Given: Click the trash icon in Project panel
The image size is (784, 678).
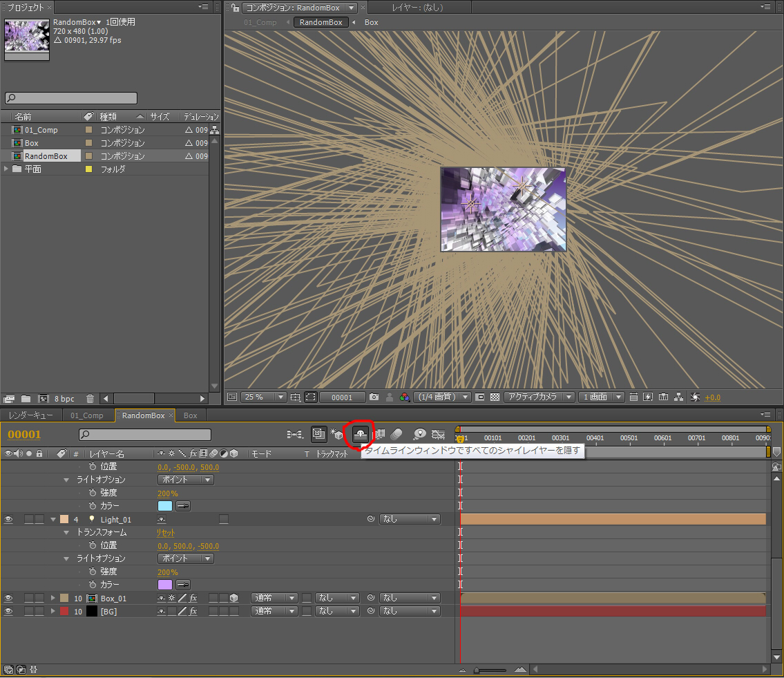Looking at the screenshot, I should pos(90,399).
